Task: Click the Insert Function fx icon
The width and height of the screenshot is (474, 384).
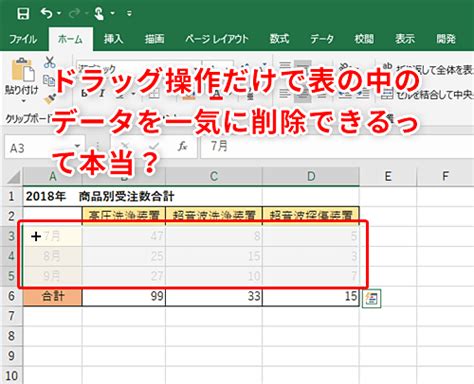Action: pos(182,146)
